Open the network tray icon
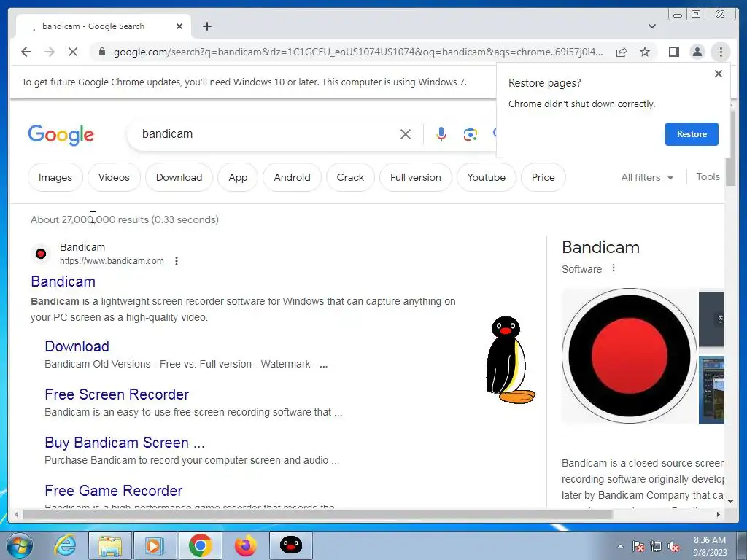747x560 pixels. point(656,546)
